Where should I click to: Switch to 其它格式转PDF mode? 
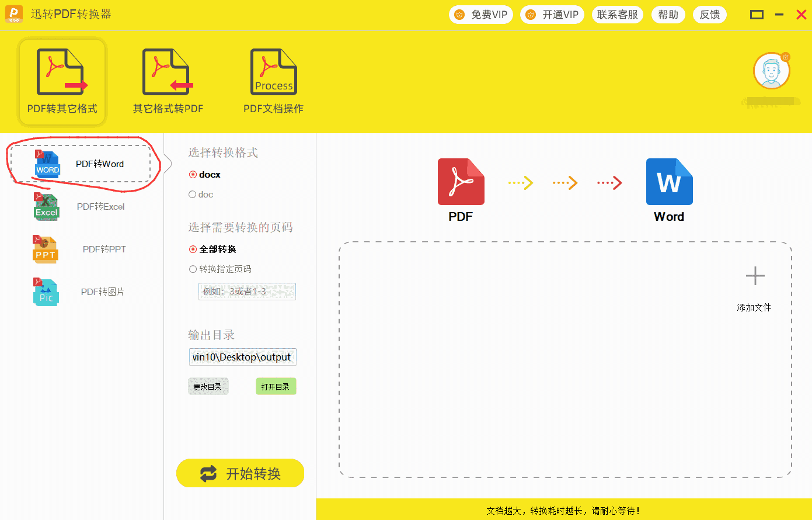pos(168,81)
